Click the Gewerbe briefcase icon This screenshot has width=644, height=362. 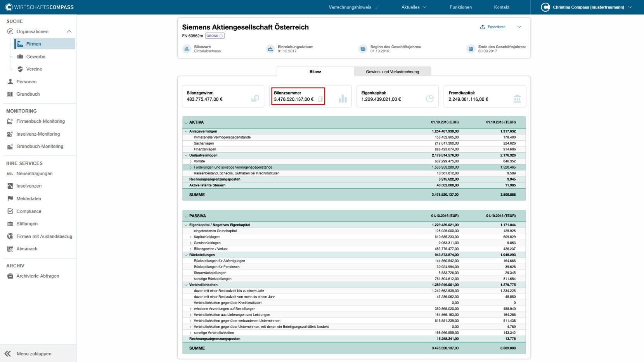coord(20,57)
